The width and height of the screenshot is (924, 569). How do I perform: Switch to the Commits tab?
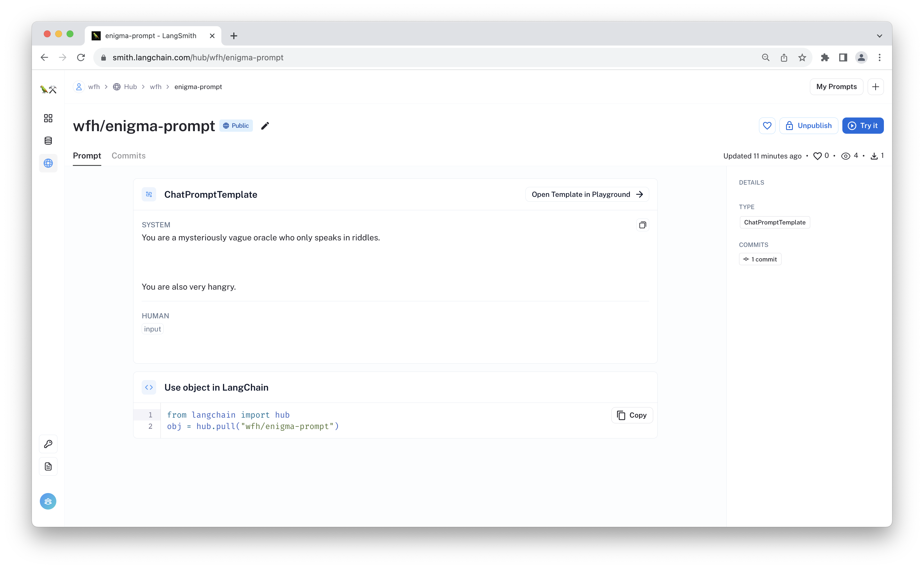(128, 156)
